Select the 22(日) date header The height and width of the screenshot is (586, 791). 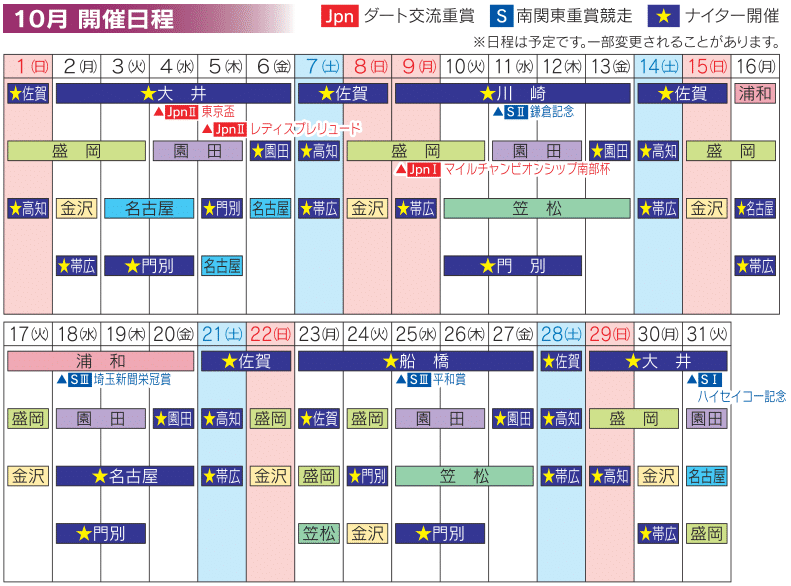click(270, 333)
